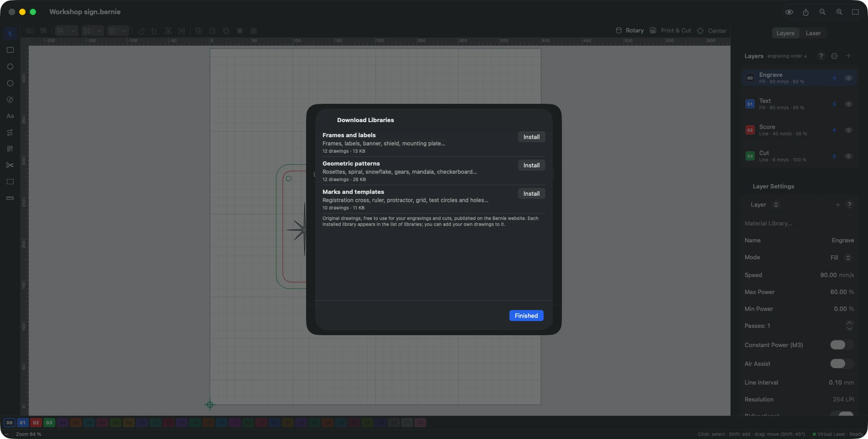Screen dimensions: 868x439
Task: Change the engraving order sort
Action: (x=787, y=56)
